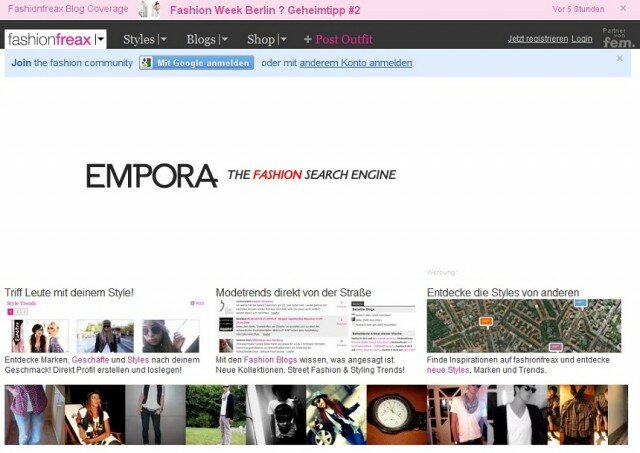The height and width of the screenshot is (453, 640).
Task: Open the Styles navigation item
Action: 139,40
